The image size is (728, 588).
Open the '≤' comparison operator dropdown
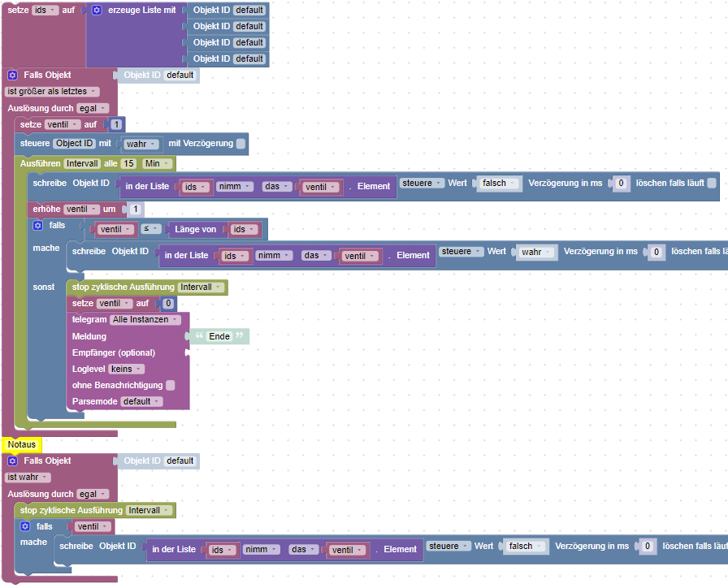[x=150, y=229]
